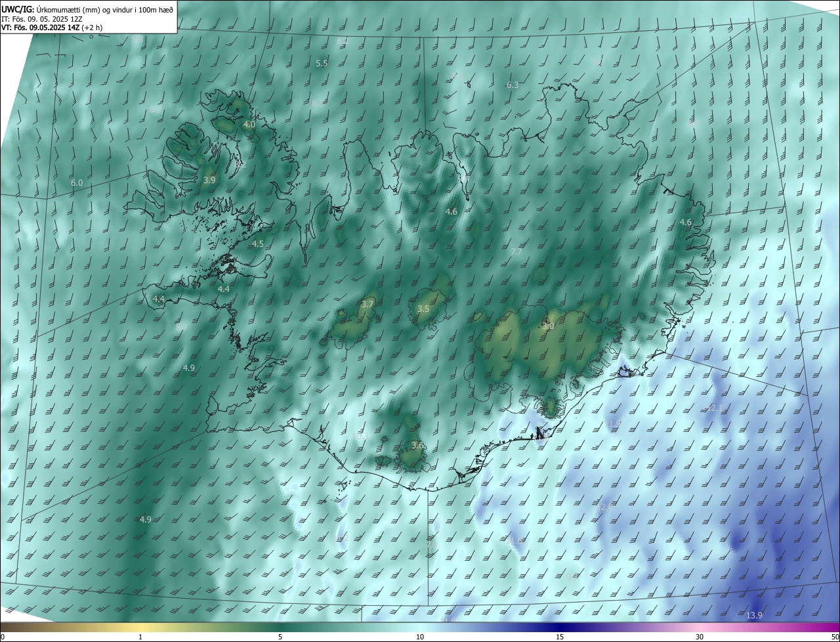Click the 6.3 value on the map
Image resolution: width=840 pixels, height=642 pixels.
pos(513,85)
